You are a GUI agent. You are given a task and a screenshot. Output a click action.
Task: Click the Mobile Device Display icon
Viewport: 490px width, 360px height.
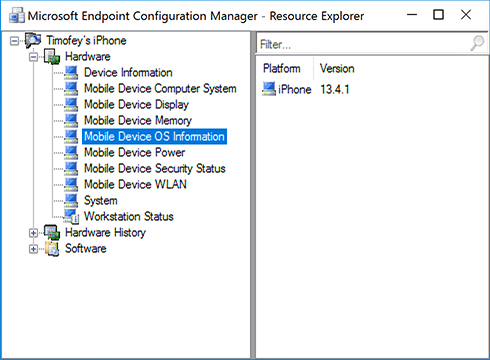pyautogui.click(x=71, y=104)
